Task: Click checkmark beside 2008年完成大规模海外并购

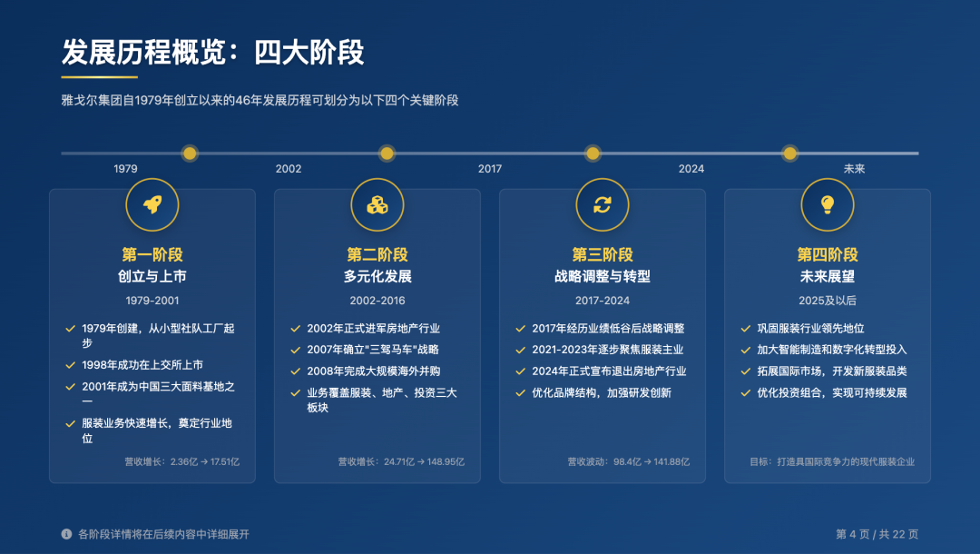Action: point(296,371)
